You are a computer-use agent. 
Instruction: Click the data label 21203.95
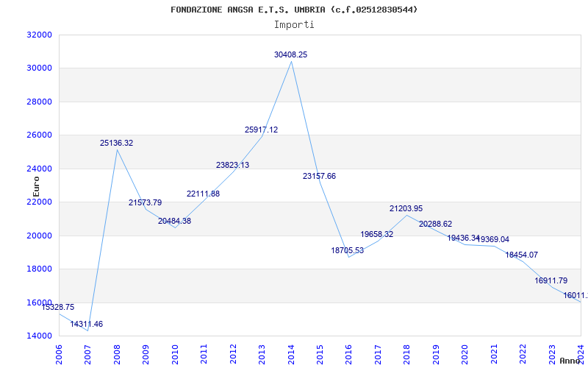click(x=406, y=209)
